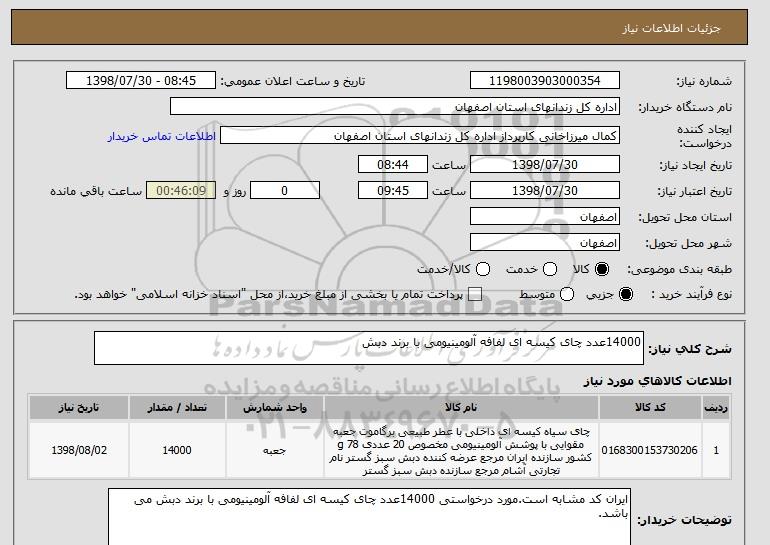The height and width of the screenshot is (545, 770).
Task: Click the product name cell چای سیاه کیسه ای
Action: pyautogui.click(x=461, y=451)
